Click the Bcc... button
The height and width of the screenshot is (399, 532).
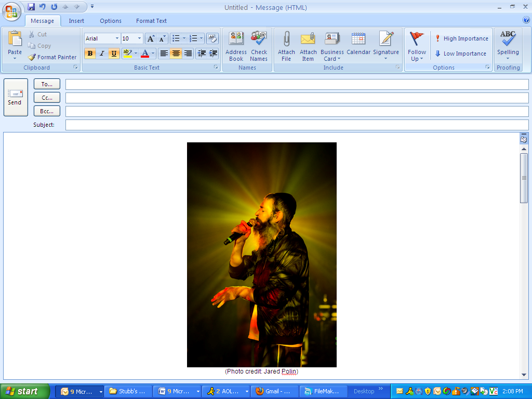pyautogui.click(x=47, y=111)
